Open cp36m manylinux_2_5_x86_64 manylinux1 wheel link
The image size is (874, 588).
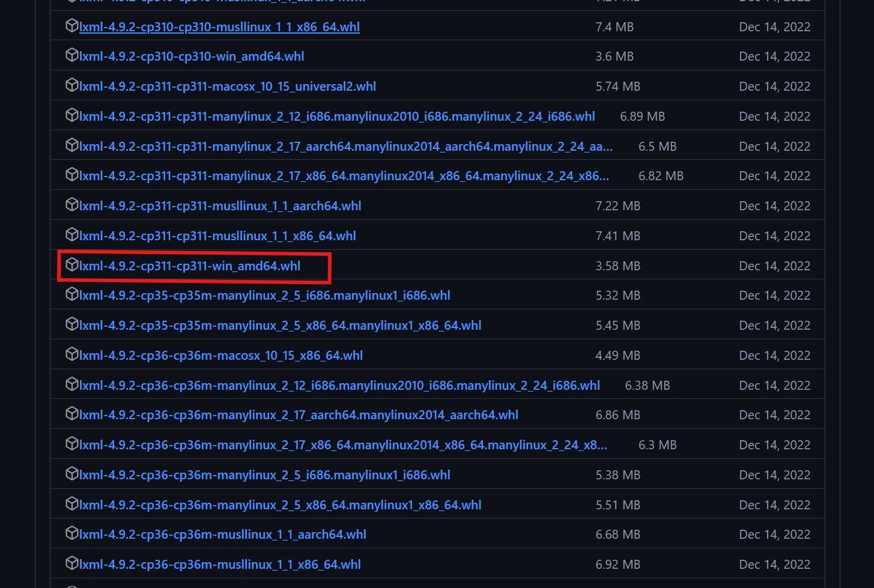pyautogui.click(x=281, y=505)
